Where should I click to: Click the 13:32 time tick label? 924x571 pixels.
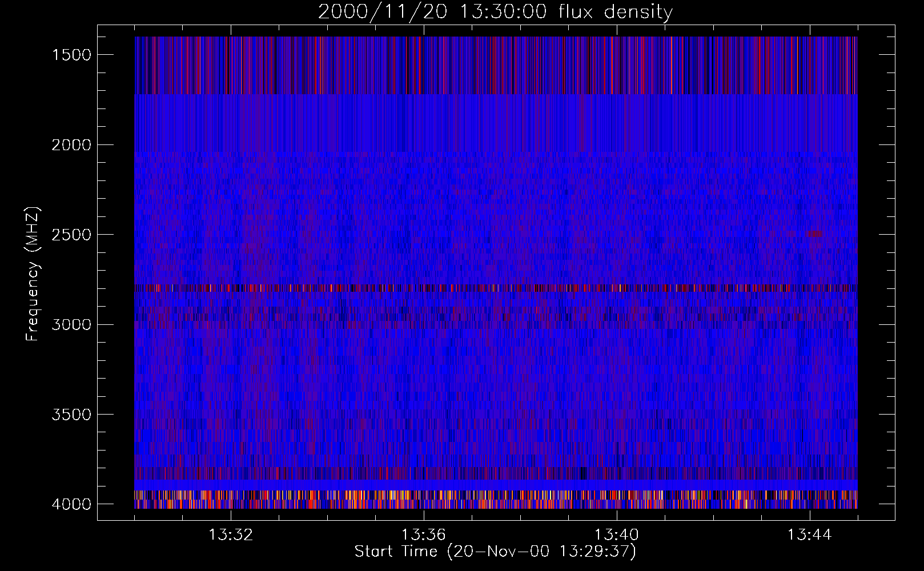tap(231, 535)
